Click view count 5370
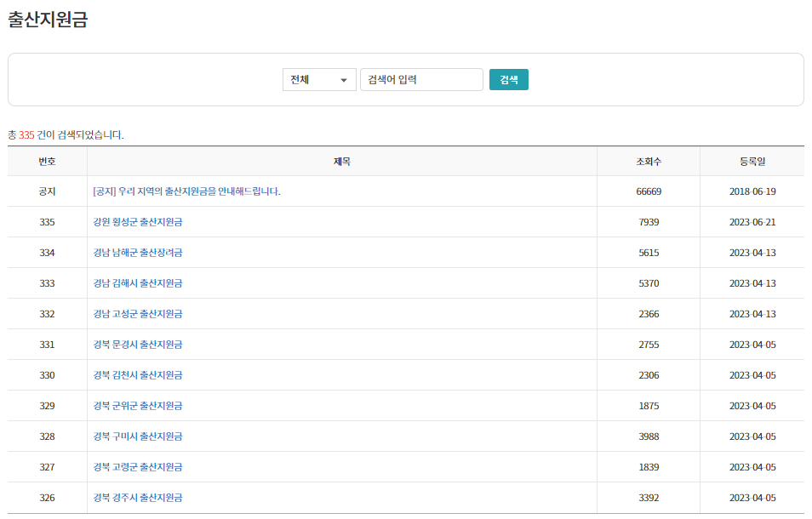Image resolution: width=812 pixels, height=519 pixels. (649, 283)
